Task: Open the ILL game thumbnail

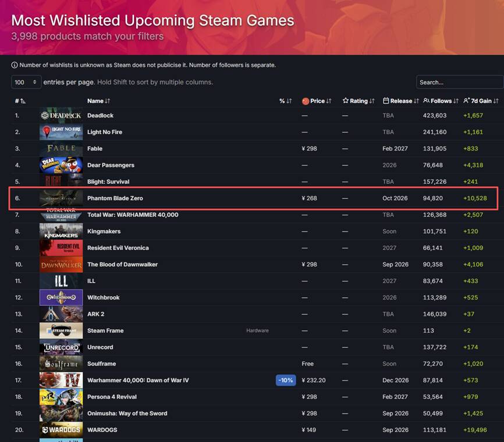Action: pos(61,281)
